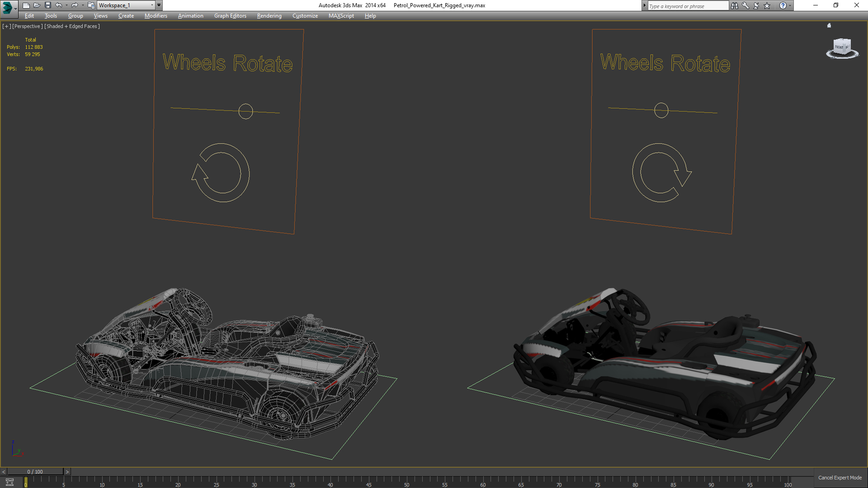Redo the action with Redo arrow

point(75,5)
